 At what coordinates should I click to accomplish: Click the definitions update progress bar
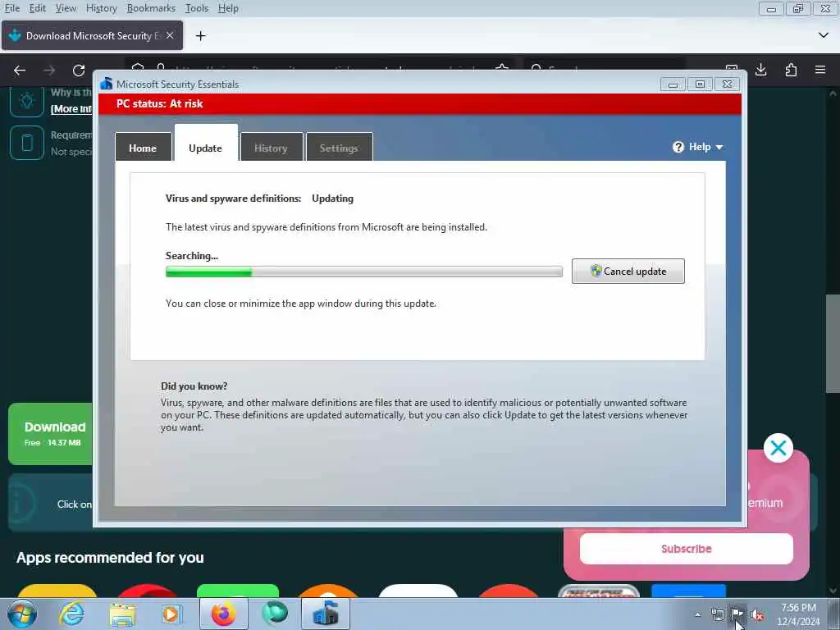tap(363, 272)
